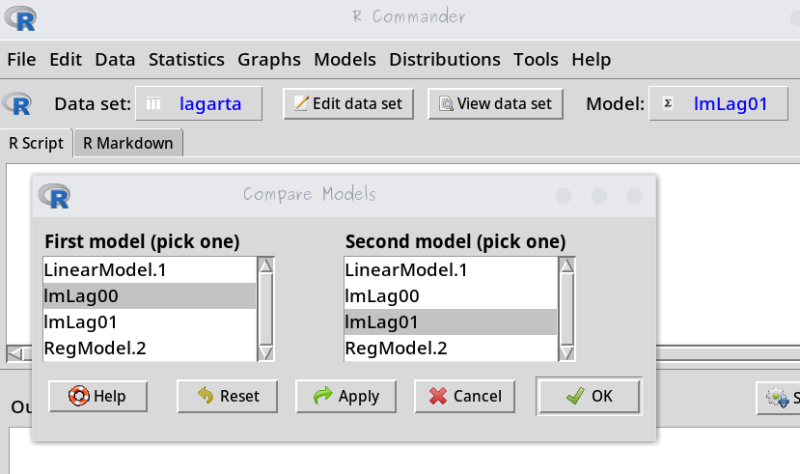800x474 pixels.
Task: Switch to the R Markdown tab
Action: point(128,143)
